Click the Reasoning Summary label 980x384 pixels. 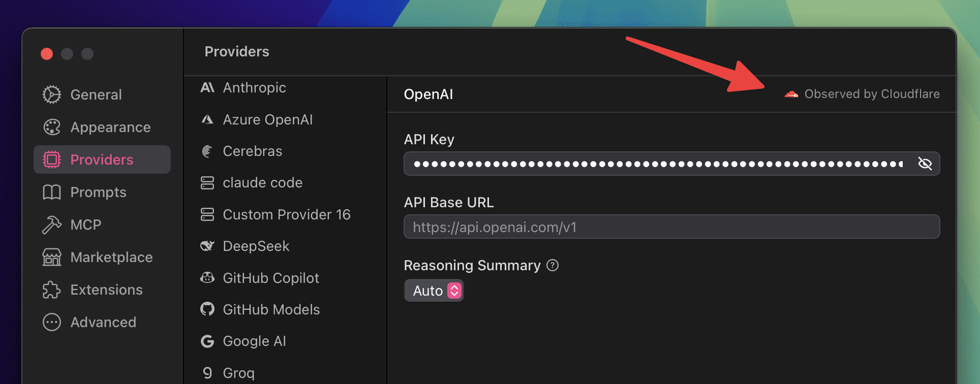click(472, 265)
